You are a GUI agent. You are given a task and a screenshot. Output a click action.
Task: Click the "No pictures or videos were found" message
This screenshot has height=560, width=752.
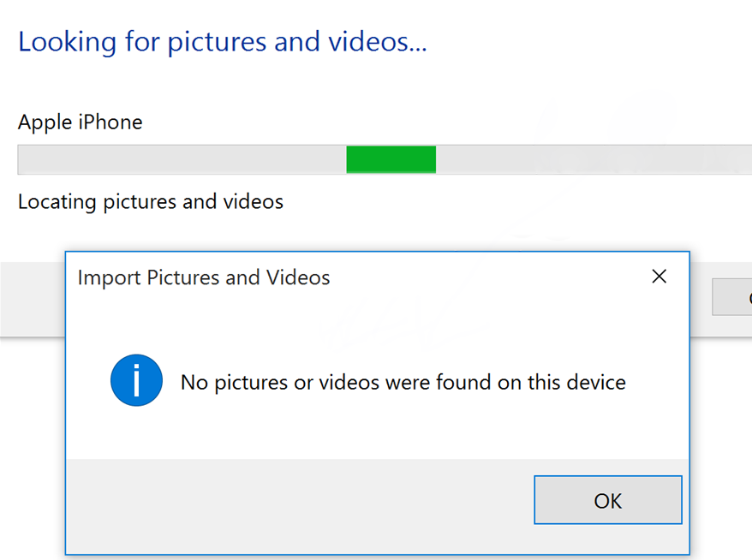tap(403, 382)
